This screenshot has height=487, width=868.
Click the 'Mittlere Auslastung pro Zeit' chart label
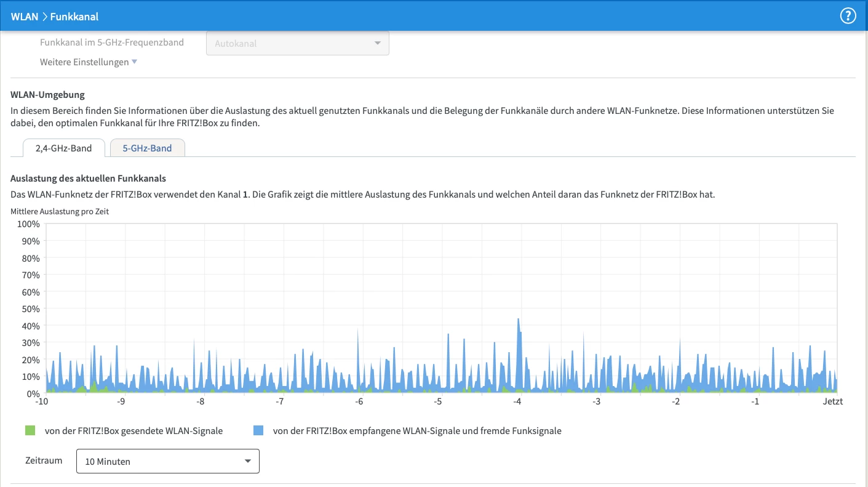point(60,211)
